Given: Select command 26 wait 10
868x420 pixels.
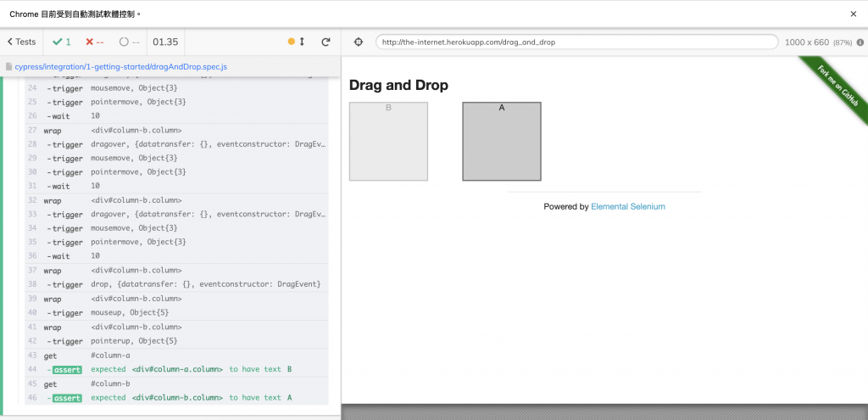Looking at the screenshot, I should pyautogui.click(x=176, y=115).
